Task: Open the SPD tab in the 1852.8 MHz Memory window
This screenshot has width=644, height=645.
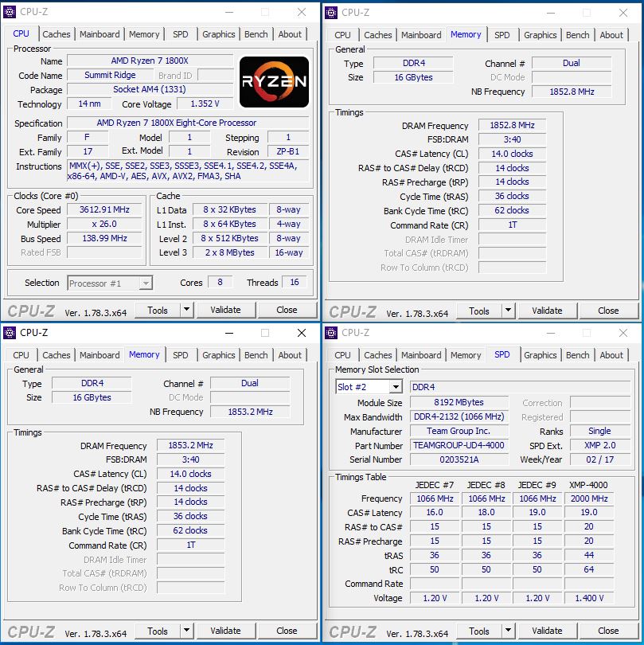Action: [502, 35]
